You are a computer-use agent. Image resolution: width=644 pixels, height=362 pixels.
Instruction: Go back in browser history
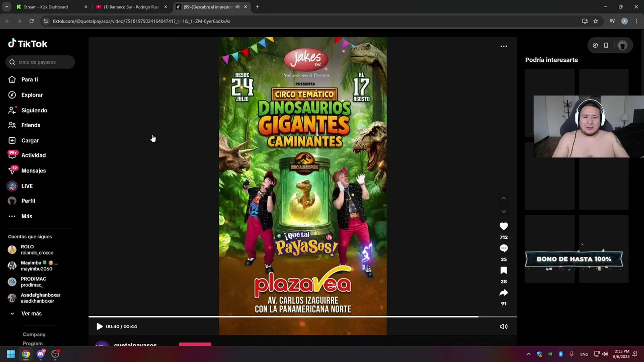[x=7, y=21]
